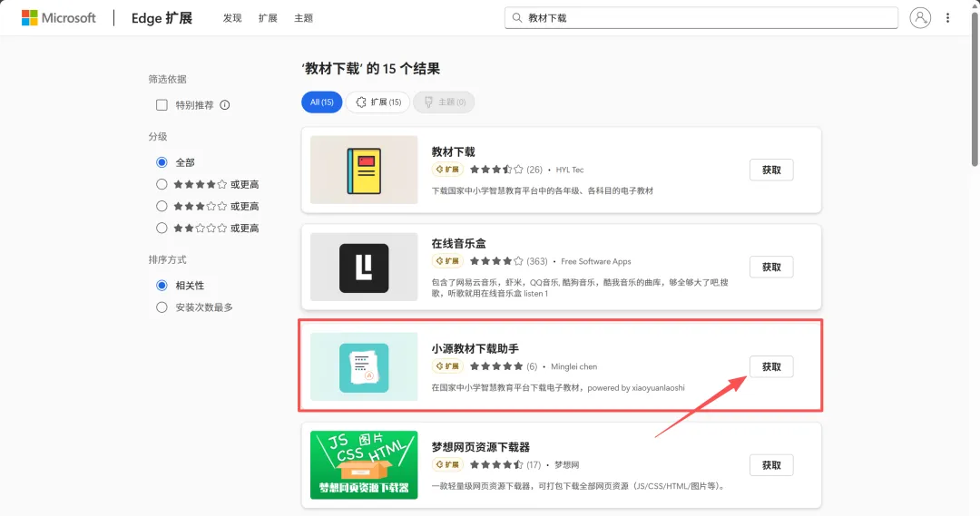
Task: Click the search magnifier icon
Action: (517, 18)
